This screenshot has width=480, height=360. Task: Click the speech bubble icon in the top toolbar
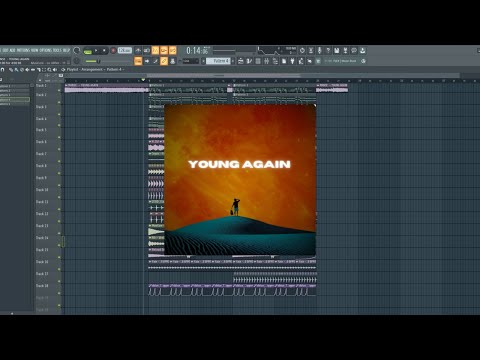pos(354,51)
